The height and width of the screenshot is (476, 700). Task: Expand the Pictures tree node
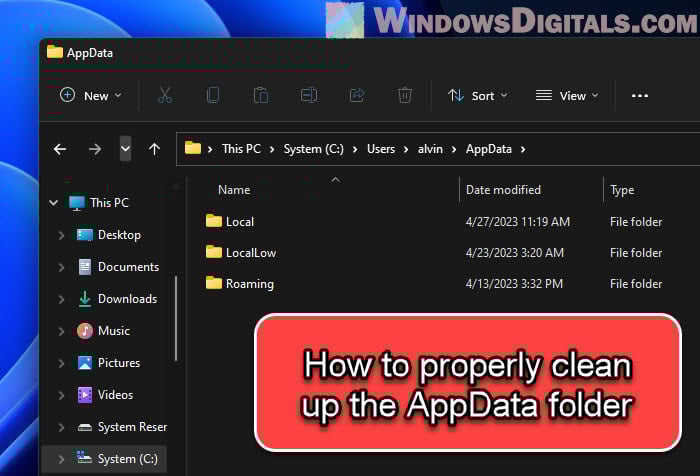tap(62, 363)
